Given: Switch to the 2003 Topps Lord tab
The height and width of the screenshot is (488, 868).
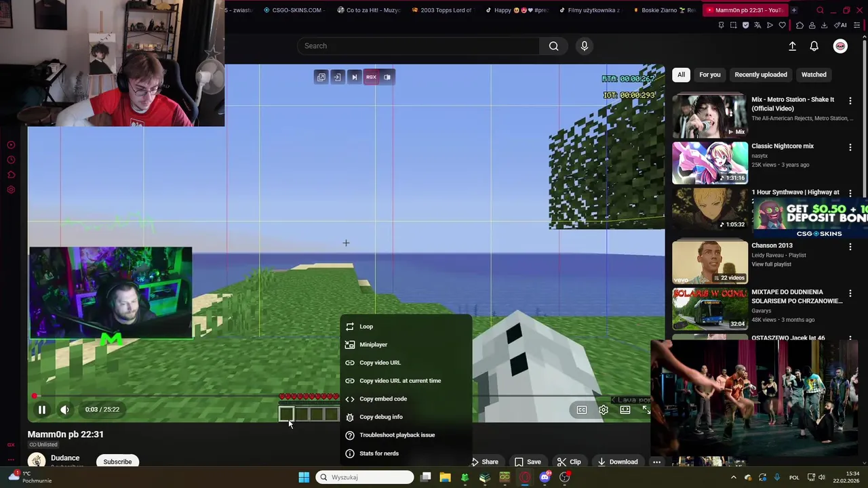Looking at the screenshot, I should tap(441, 10).
